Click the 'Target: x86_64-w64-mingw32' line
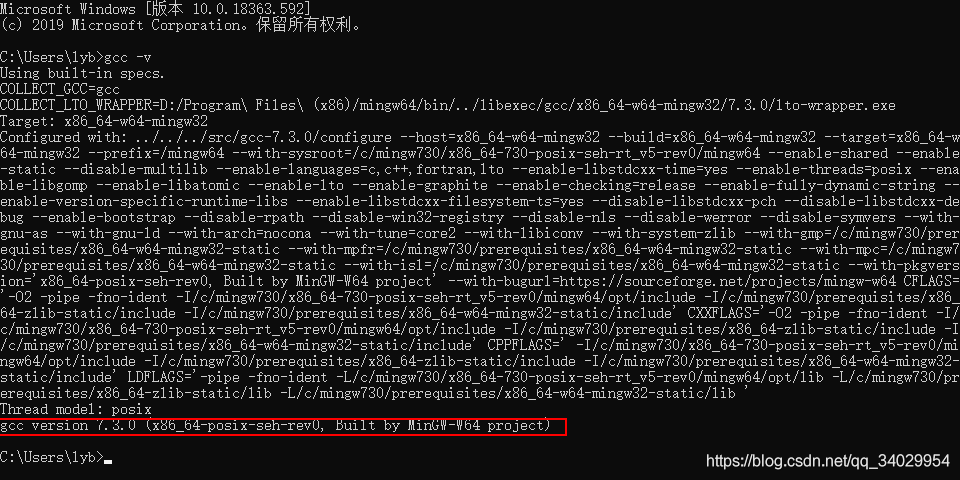The image size is (960, 480). point(104,122)
